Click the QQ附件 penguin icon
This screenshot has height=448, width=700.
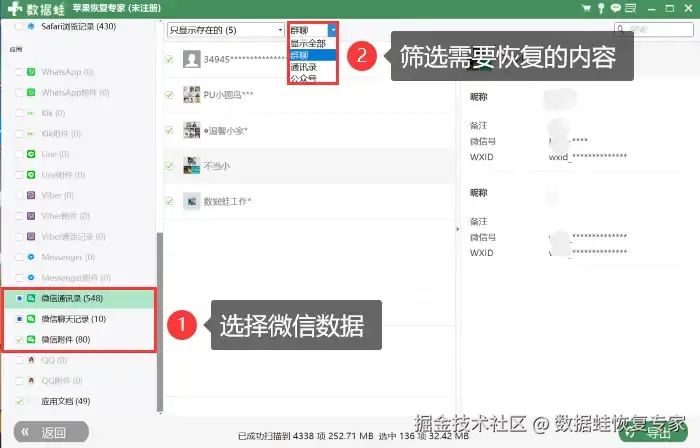click(x=31, y=380)
